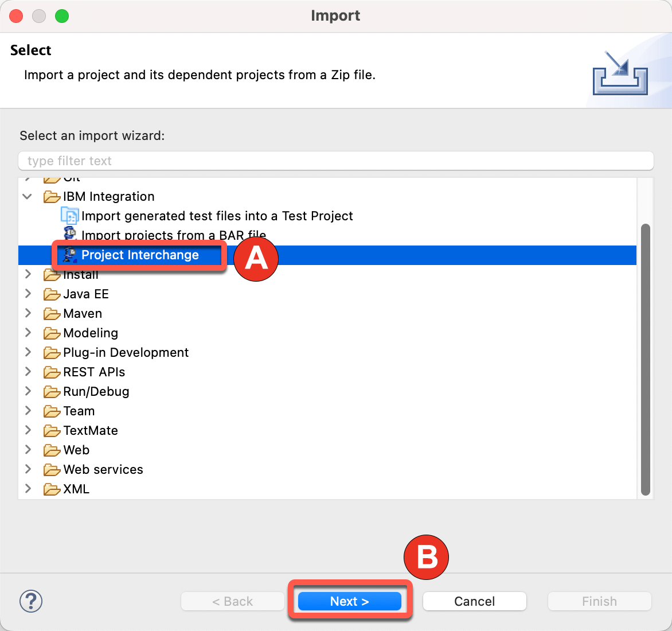The height and width of the screenshot is (631, 672).
Task: Expand the Plug-in Development category
Action: [x=27, y=352]
